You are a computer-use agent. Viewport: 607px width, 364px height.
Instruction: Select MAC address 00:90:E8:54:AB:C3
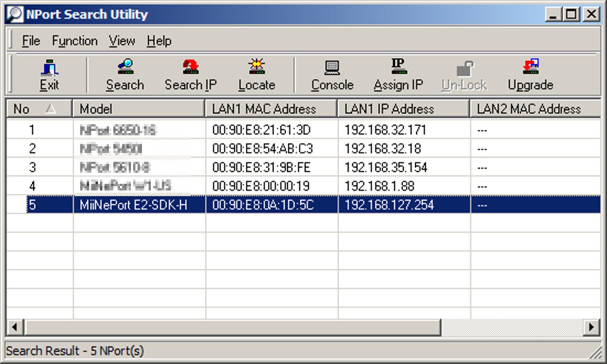[263, 149]
